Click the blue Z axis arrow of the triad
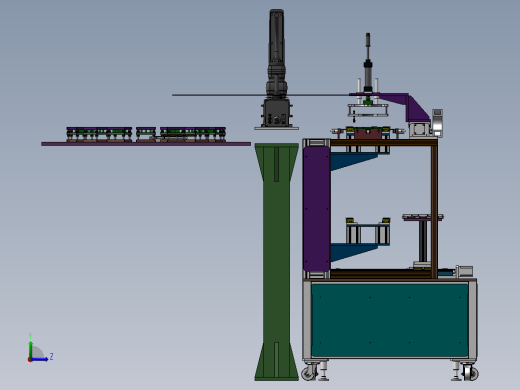Viewport: 520px width, 390px height. click(40, 359)
